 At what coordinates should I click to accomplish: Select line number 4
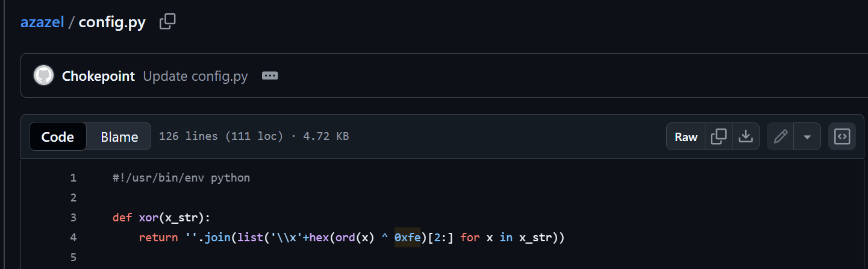click(x=73, y=237)
